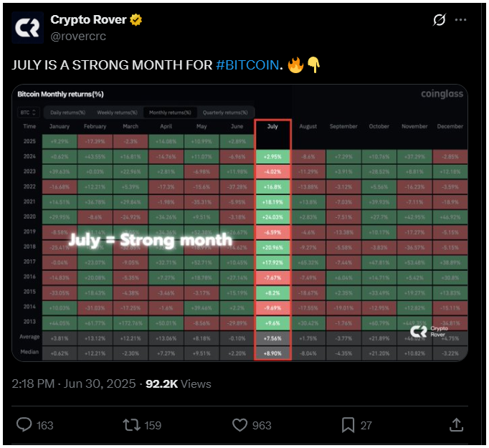489x448 pixels.
Task: Select the Quarterly returns(%) tab
Action: coord(225,113)
